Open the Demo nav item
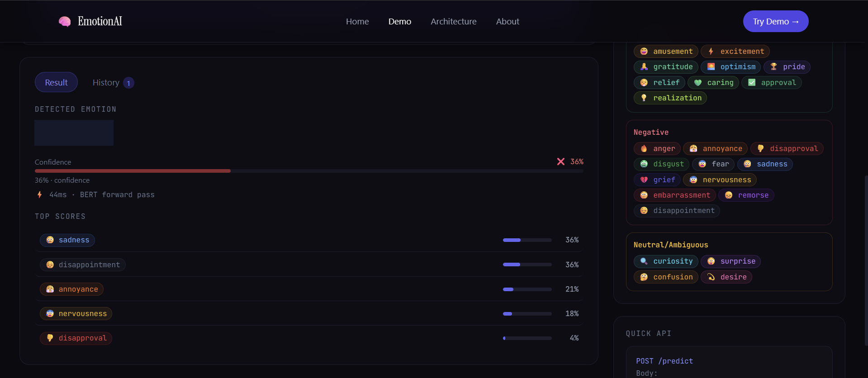 click(x=400, y=21)
